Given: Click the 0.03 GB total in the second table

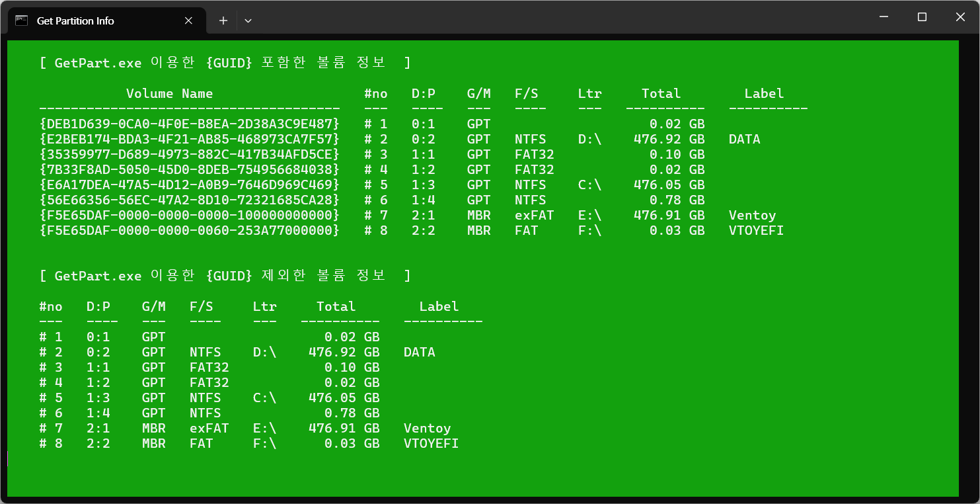Looking at the screenshot, I should [x=352, y=443].
